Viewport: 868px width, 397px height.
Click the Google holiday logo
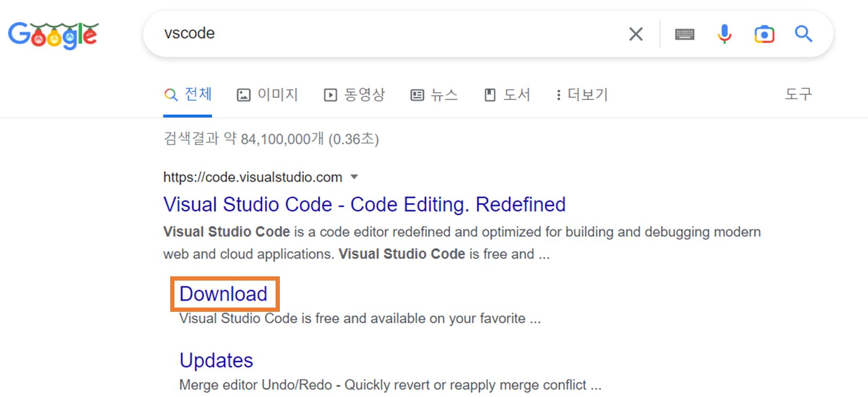pos(53,35)
